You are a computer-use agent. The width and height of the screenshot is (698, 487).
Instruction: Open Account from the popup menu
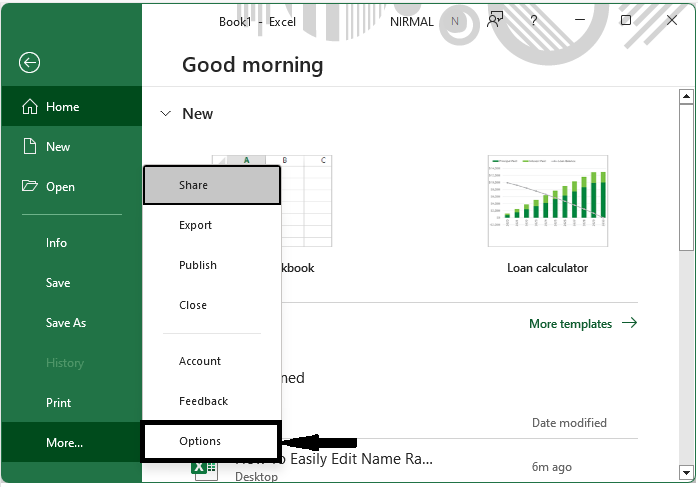(x=212, y=361)
